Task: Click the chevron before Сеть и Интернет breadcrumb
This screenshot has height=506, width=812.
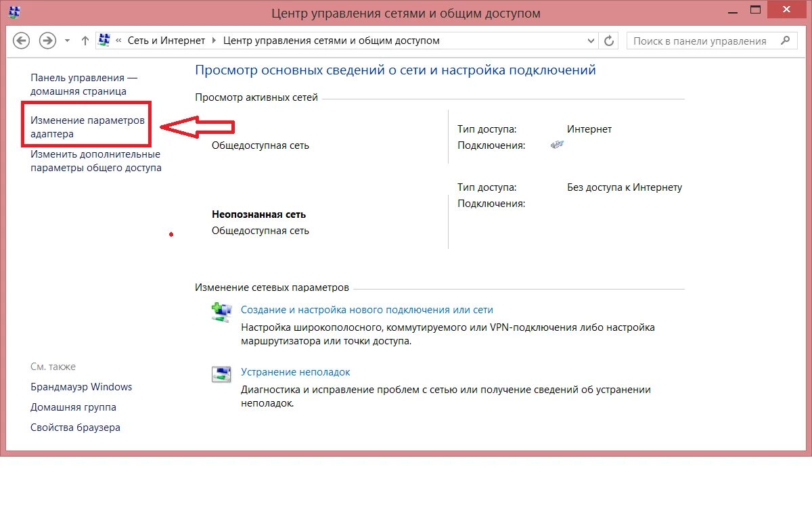Action: point(119,41)
